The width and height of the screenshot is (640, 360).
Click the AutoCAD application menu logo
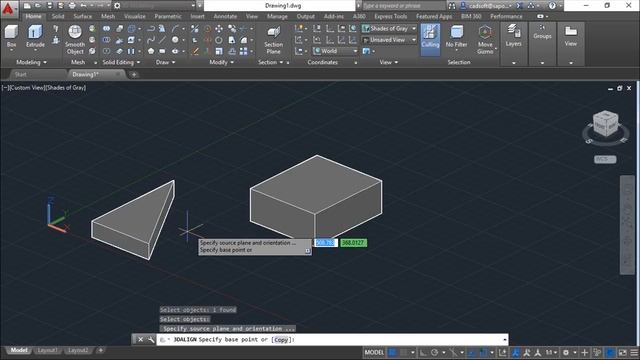click(8, 9)
